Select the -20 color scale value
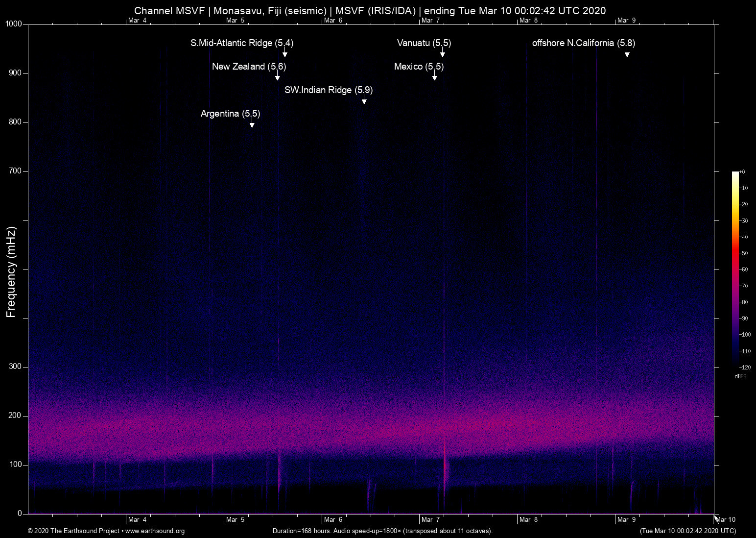Image resolution: width=756 pixels, height=538 pixels. 744,204
